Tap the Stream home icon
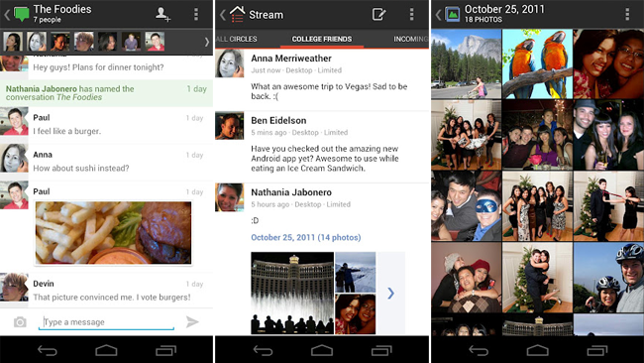The width and height of the screenshot is (644, 363). [238, 15]
